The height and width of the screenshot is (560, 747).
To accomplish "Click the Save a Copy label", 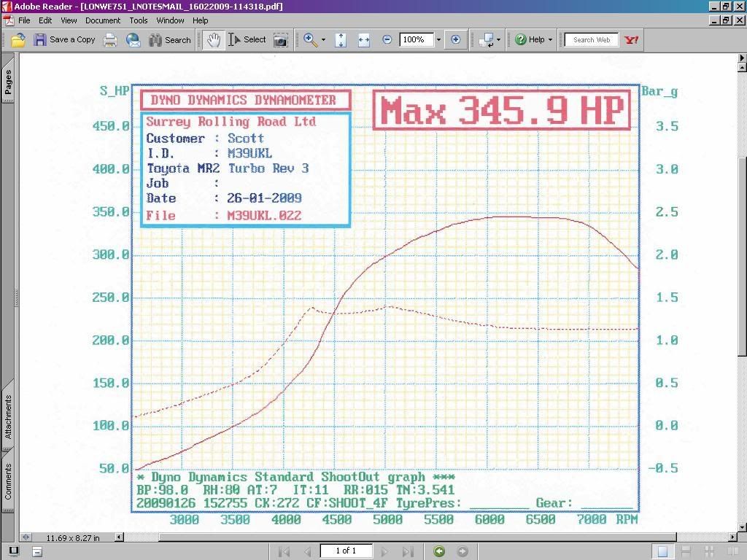I will 72,39.
